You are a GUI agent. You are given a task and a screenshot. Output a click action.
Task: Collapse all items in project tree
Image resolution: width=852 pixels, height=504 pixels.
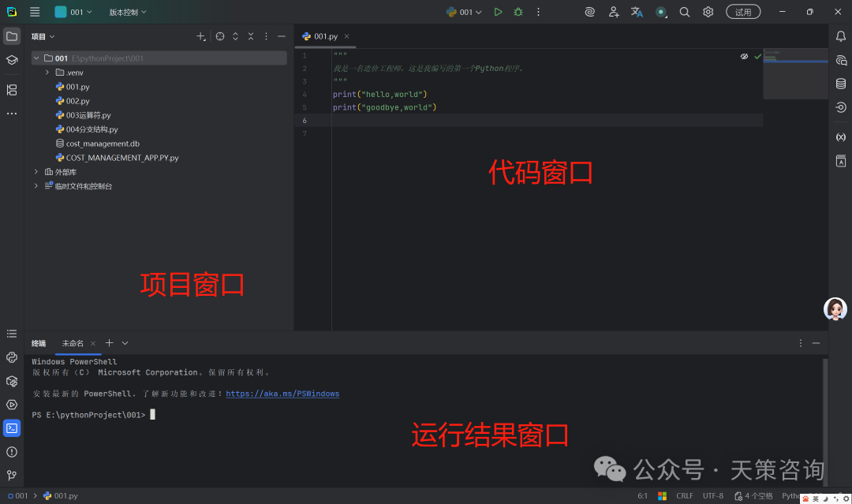[x=251, y=36]
